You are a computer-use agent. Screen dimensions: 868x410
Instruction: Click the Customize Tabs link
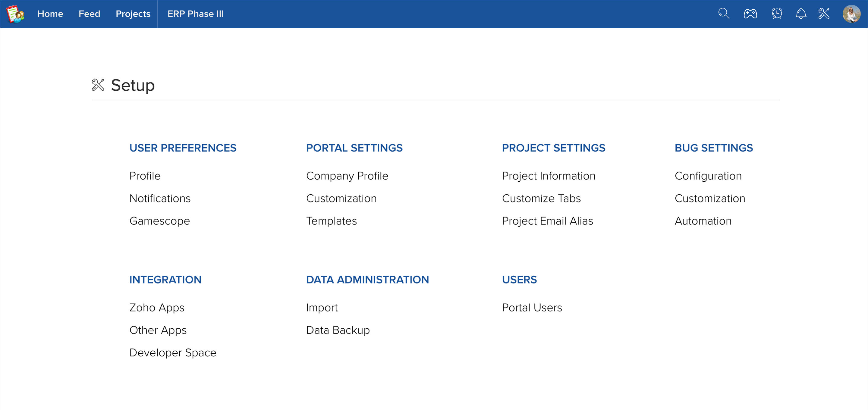pos(541,199)
